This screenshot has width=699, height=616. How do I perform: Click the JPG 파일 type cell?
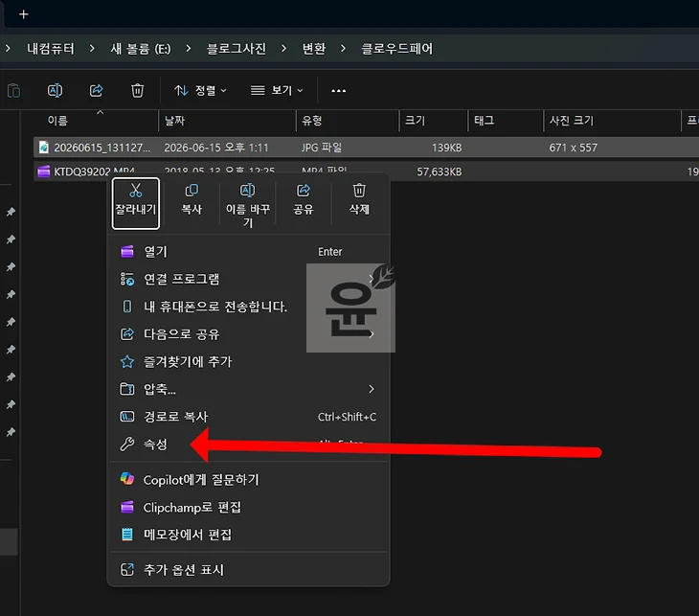322,148
